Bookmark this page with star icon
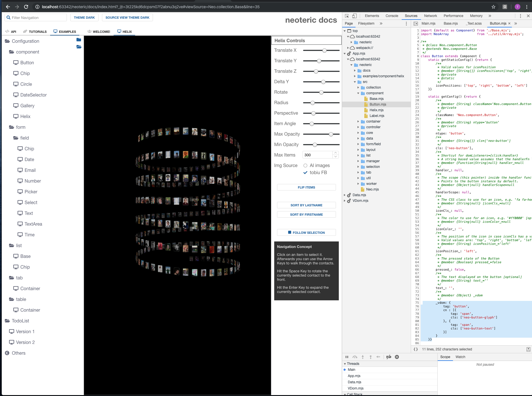 pos(493,7)
